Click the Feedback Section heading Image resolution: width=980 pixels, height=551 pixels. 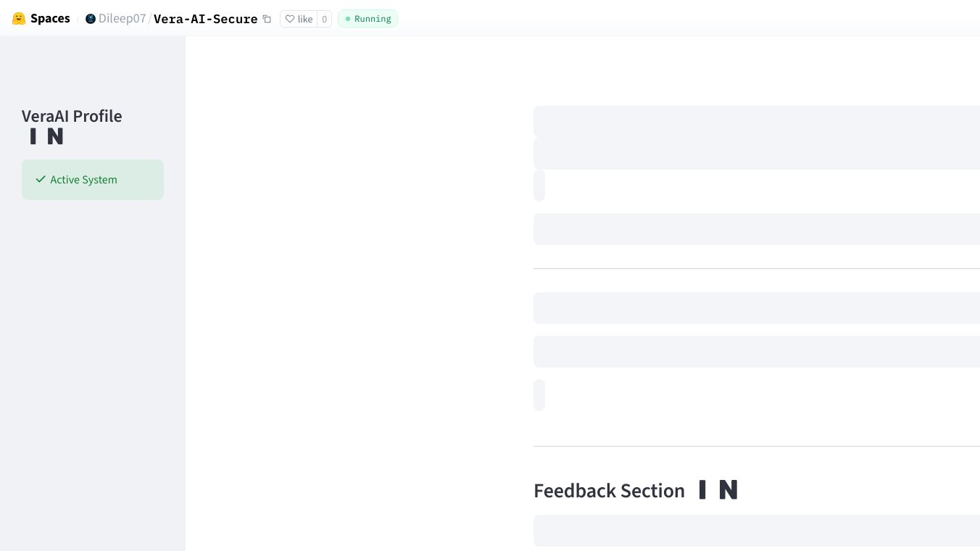pyautogui.click(x=609, y=491)
